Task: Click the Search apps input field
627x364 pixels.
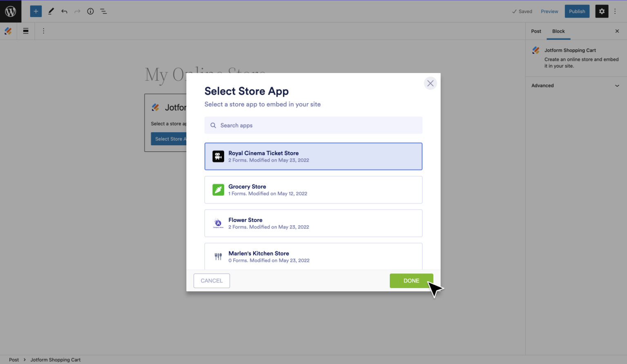Action: [x=313, y=125]
